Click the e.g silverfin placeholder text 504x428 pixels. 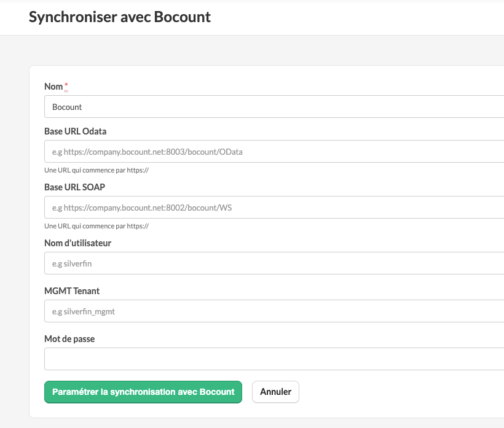pyautogui.click(x=72, y=264)
